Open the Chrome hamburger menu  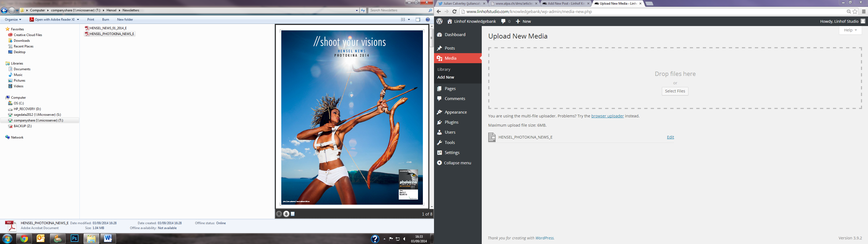(x=864, y=11)
